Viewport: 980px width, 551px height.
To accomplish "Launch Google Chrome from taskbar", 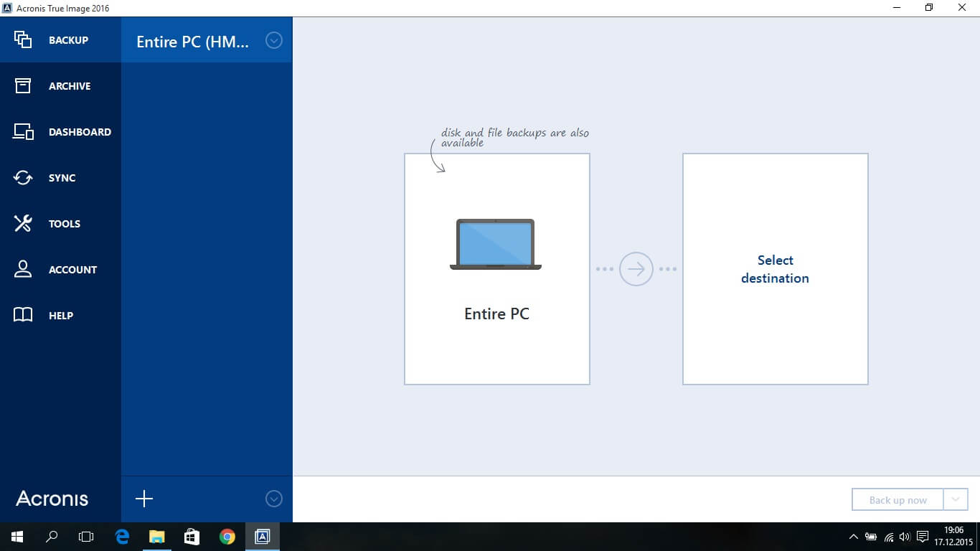I will coord(227,537).
